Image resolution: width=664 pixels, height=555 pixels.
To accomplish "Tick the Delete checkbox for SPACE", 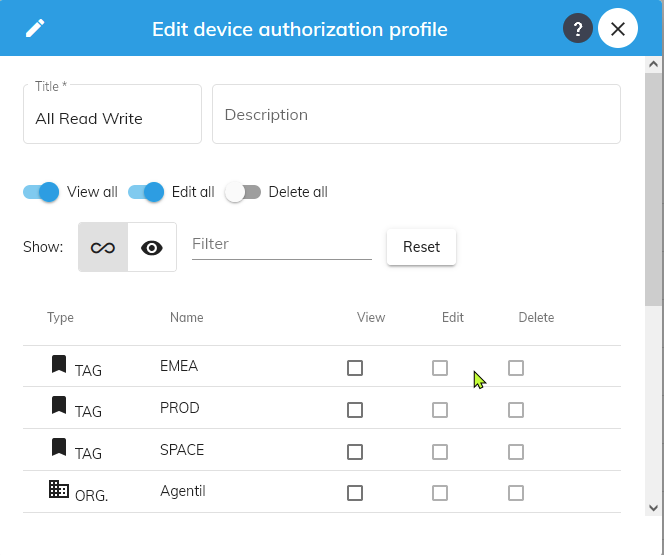I will pyautogui.click(x=516, y=452).
